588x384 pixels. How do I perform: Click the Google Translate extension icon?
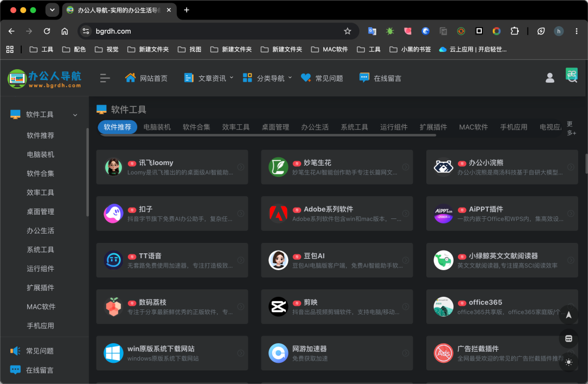coord(372,31)
